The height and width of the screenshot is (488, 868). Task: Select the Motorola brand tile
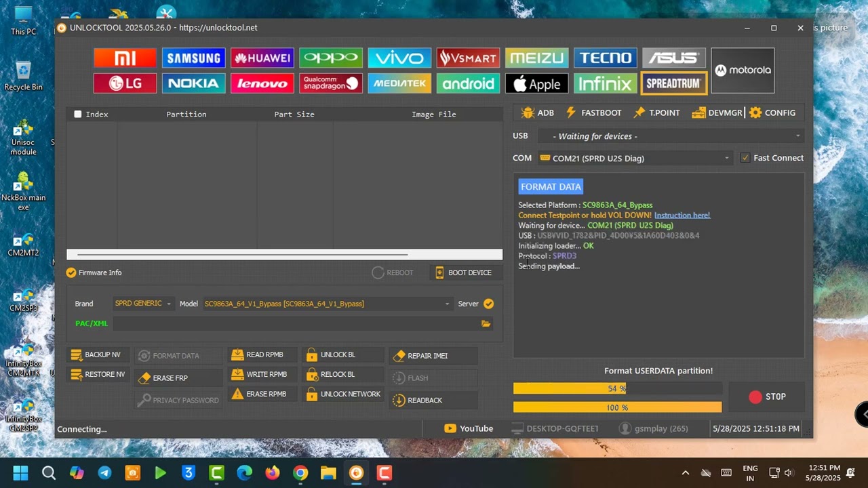click(x=743, y=70)
